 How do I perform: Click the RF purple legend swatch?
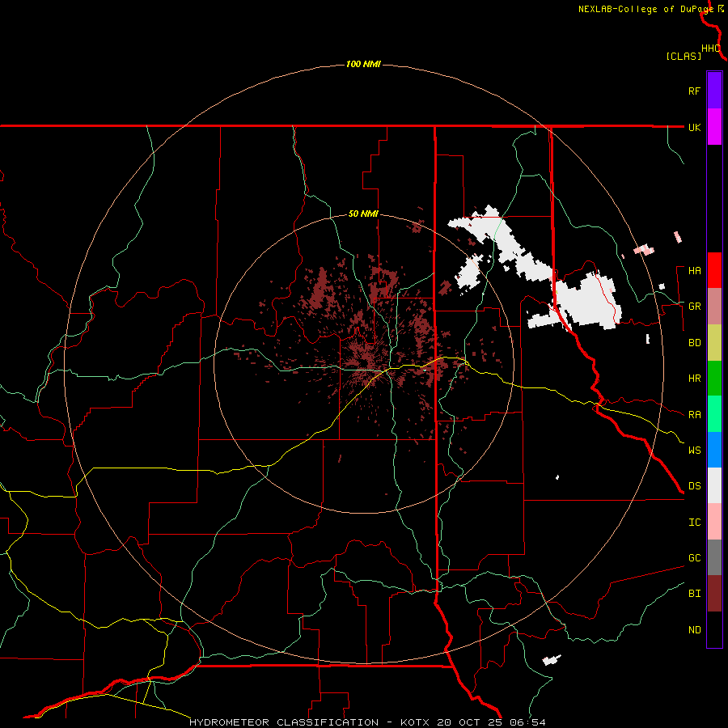[x=714, y=91]
